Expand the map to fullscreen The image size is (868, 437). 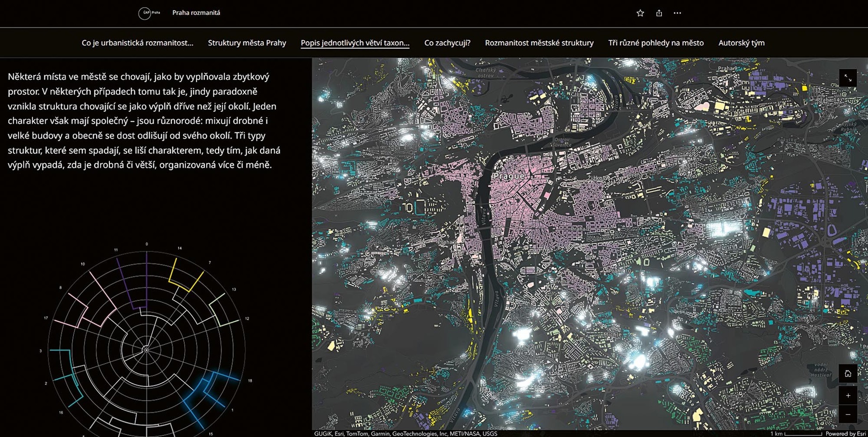848,78
